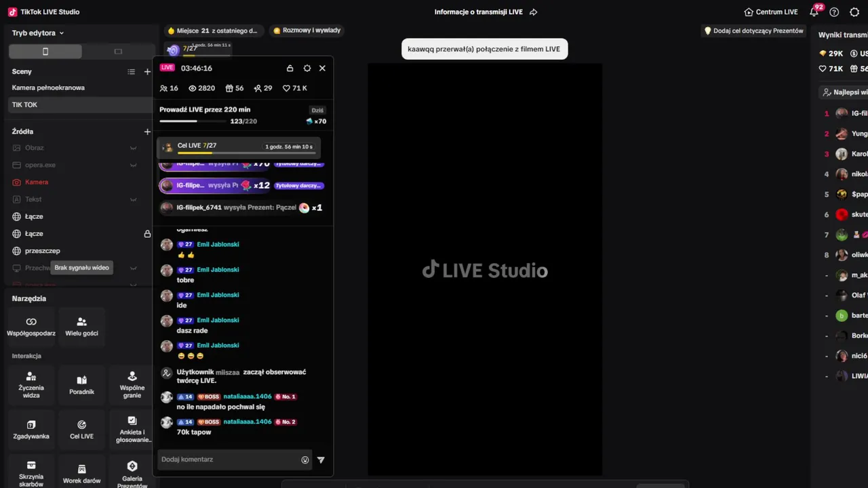This screenshot has width=868, height=488.
Task: Unlock the second Łącze source
Action: (147, 234)
